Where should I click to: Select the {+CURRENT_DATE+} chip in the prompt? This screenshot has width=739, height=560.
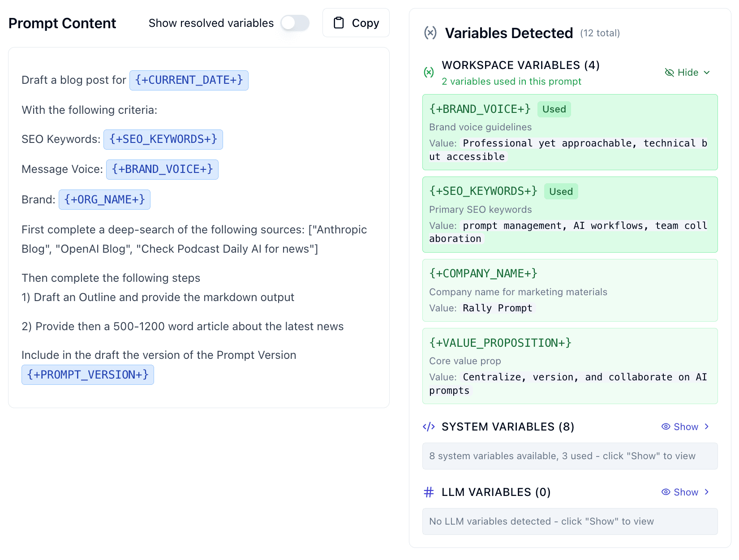click(189, 80)
